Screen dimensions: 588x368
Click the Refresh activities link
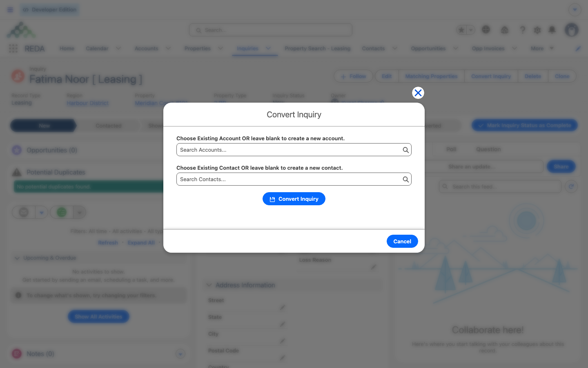[x=108, y=242]
